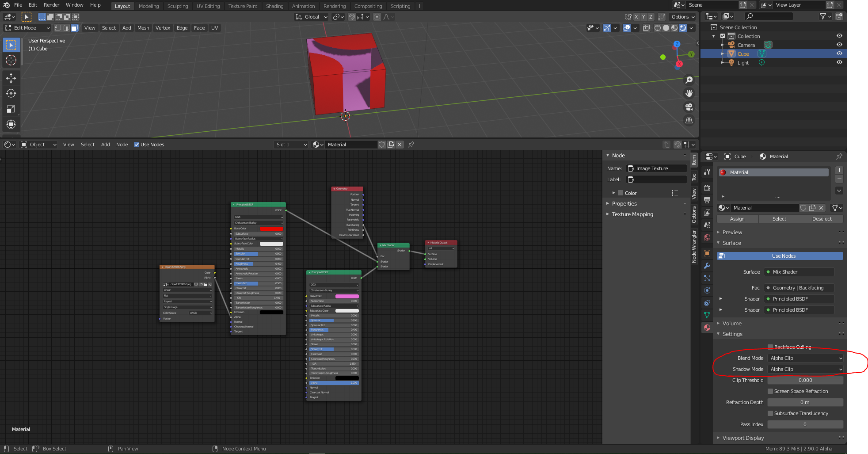This screenshot has height=454, width=868.
Task: Open the Node menu in node editor
Action: pyautogui.click(x=122, y=145)
